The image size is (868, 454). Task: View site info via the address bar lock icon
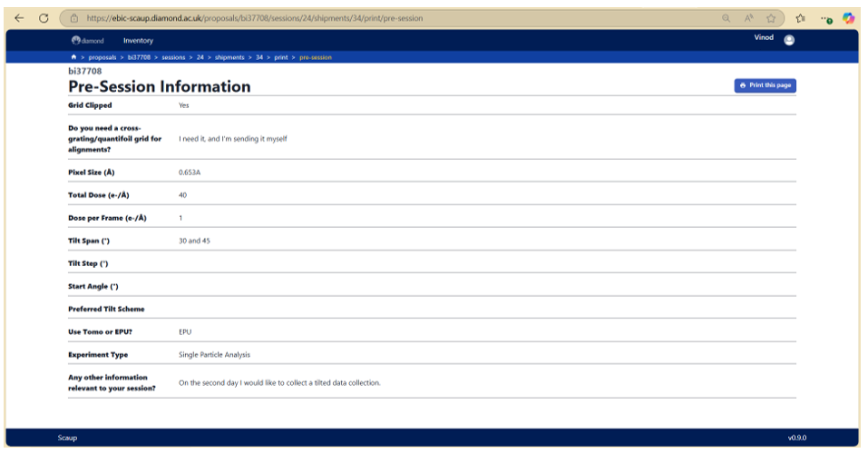pos(74,18)
